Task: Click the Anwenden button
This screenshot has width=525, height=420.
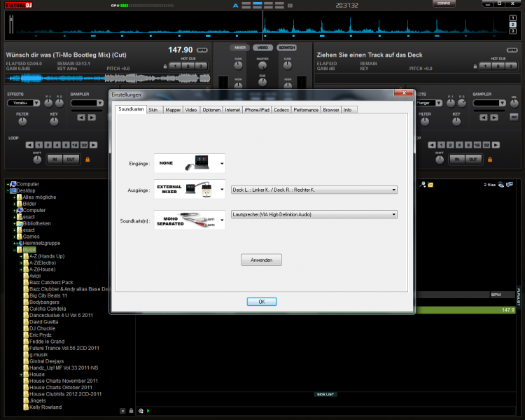Action: tap(262, 260)
